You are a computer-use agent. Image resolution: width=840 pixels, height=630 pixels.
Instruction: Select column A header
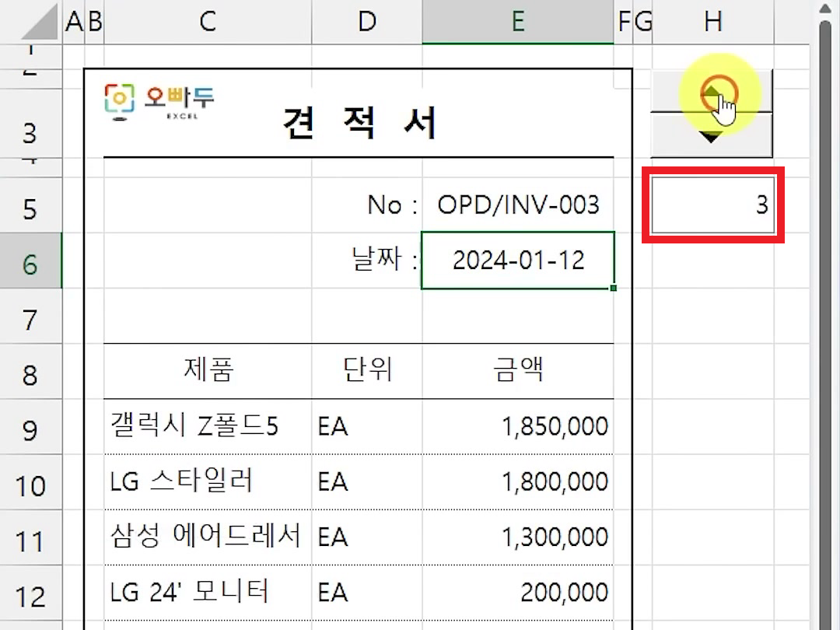coord(74,22)
